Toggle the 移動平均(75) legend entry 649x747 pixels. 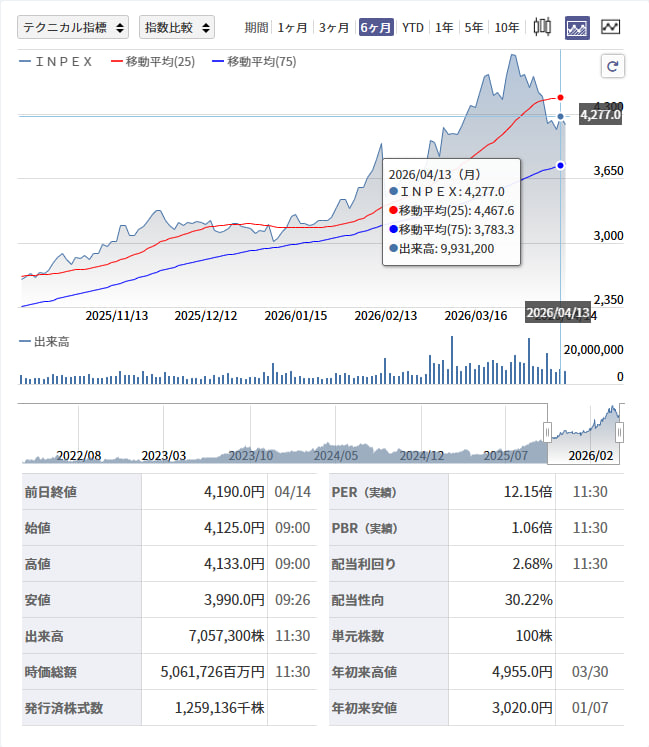tap(254, 61)
